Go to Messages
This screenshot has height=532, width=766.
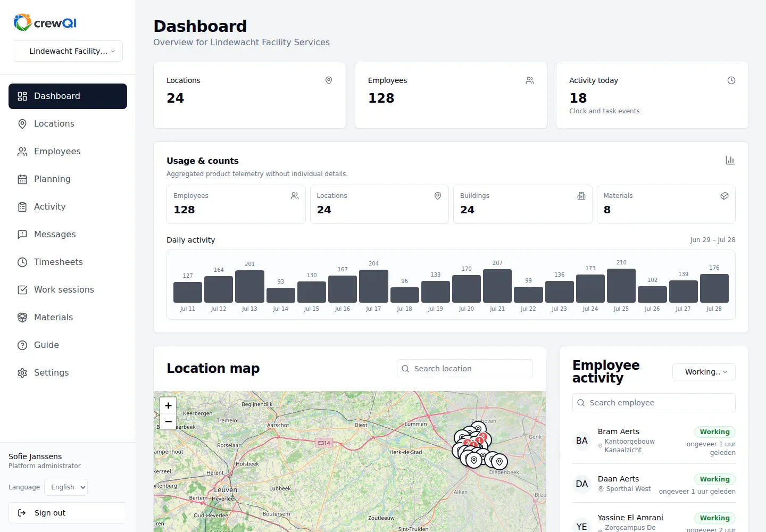click(68, 235)
